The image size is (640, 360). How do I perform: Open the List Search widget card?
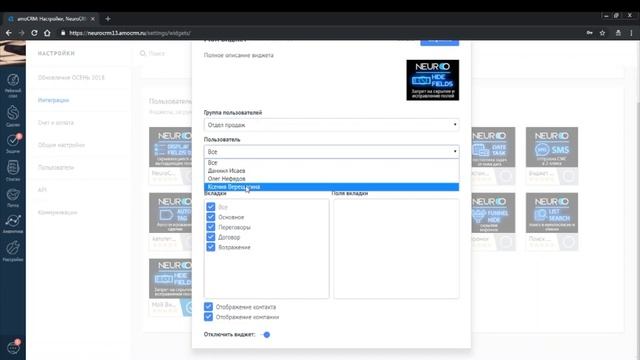pos(552,221)
